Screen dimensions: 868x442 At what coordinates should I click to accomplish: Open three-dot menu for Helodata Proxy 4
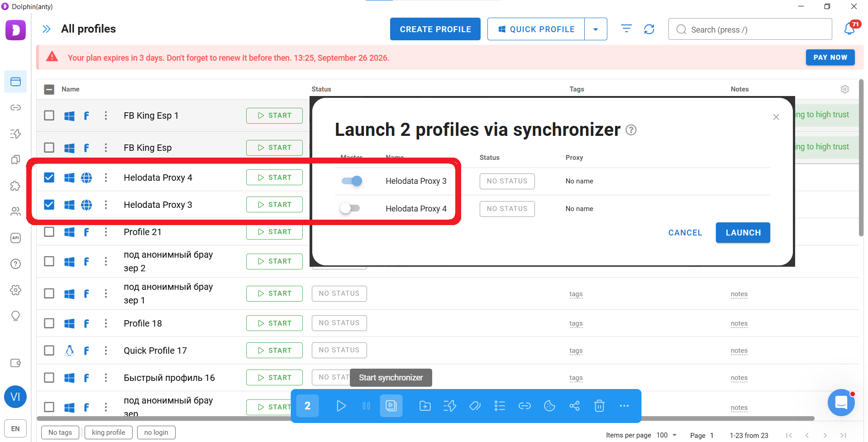pos(106,178)
